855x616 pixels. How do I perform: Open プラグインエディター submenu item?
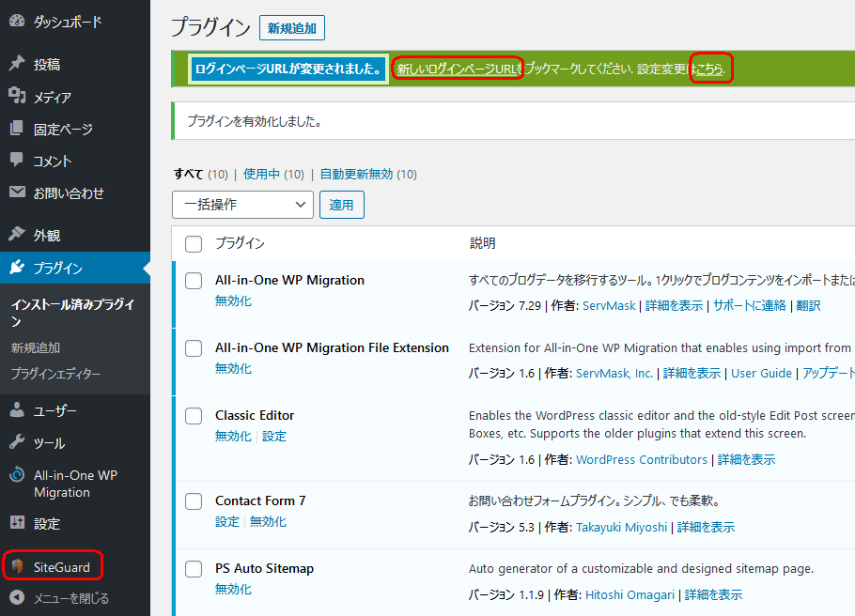(x=55, y=374)
